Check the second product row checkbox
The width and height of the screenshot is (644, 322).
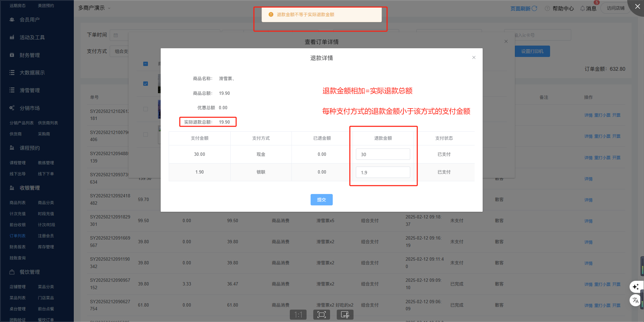click(146, 109)
